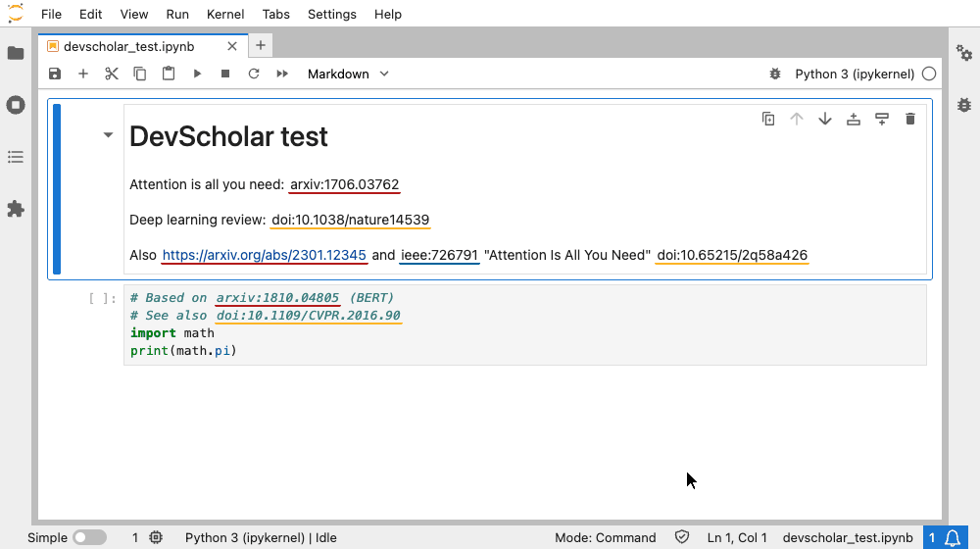Click the blue cell selection collapser bar
The height and width of the screenshot is (549, 980).
(x=57, y=189)
